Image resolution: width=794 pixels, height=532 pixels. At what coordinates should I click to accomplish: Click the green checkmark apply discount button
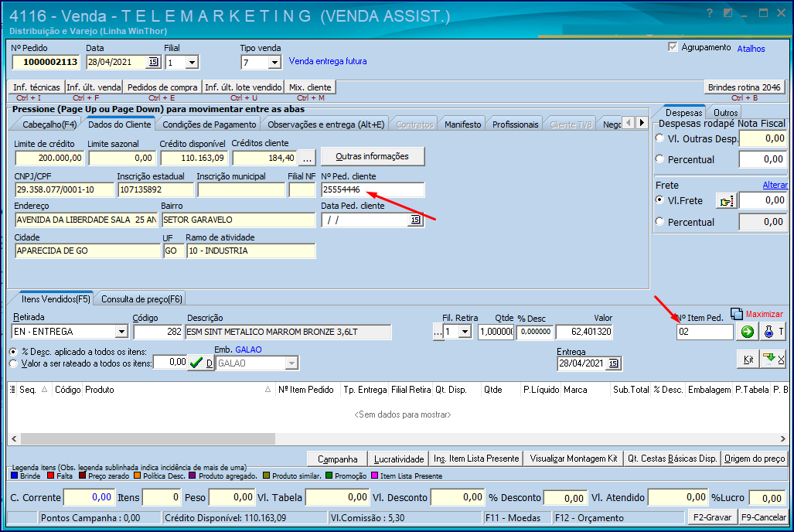(196, 363)
